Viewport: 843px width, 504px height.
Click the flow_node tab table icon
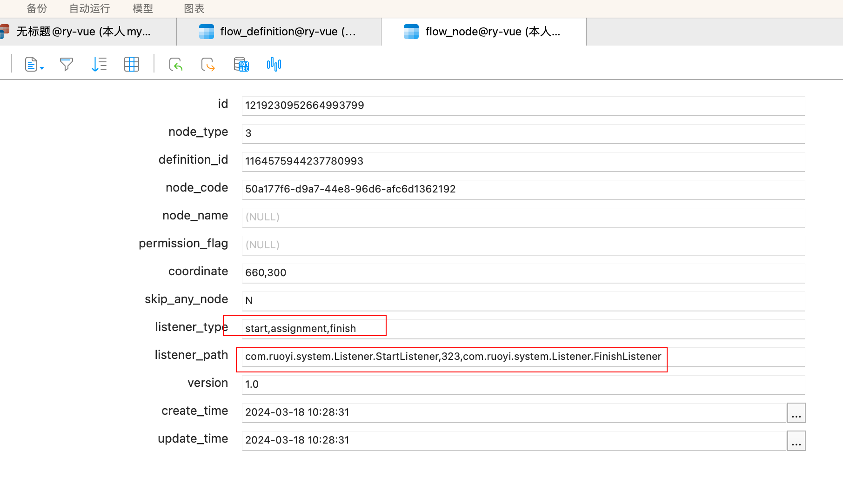[411, 32]
